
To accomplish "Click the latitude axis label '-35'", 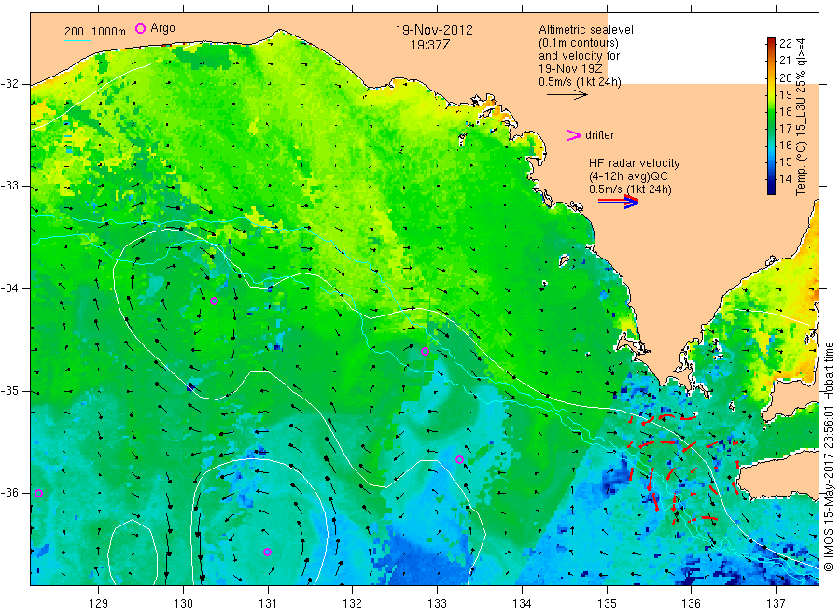I will click(x=9, y=391).
